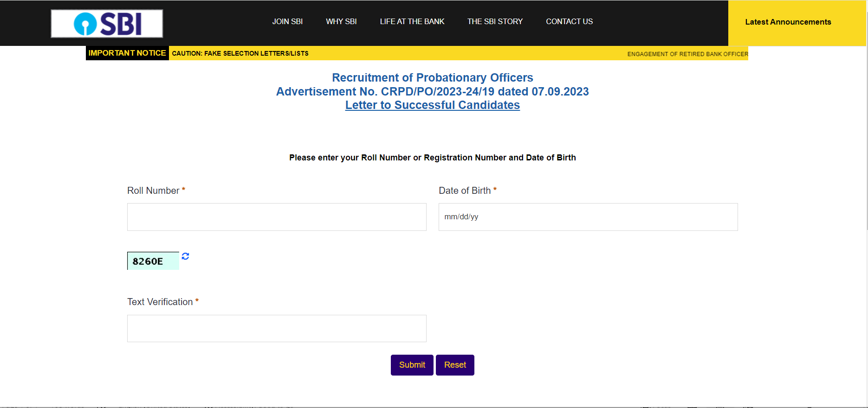Open Letter to Successful Candidates link
868x408 pixels.
[x=433, y=105]
